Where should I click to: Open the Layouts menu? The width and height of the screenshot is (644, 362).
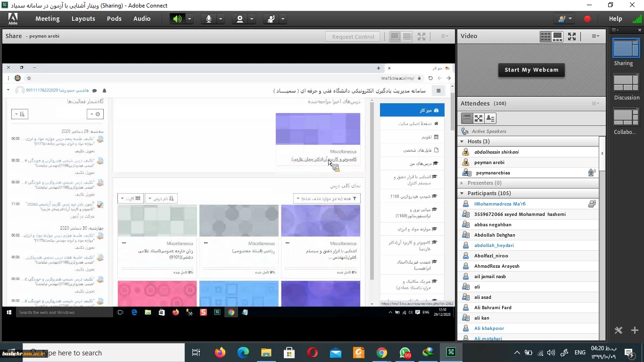[x=83, y=19]
